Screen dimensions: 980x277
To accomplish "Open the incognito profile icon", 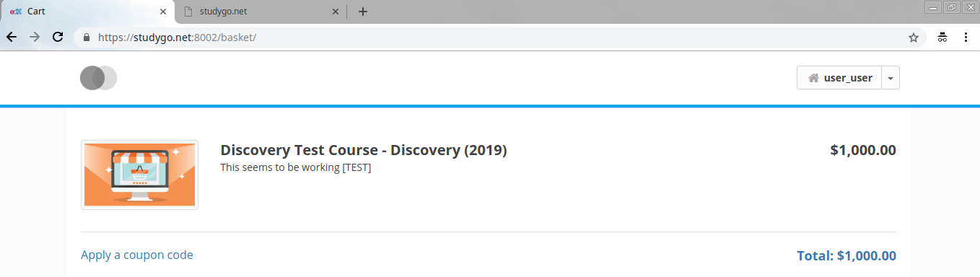I will coord(942,38).
